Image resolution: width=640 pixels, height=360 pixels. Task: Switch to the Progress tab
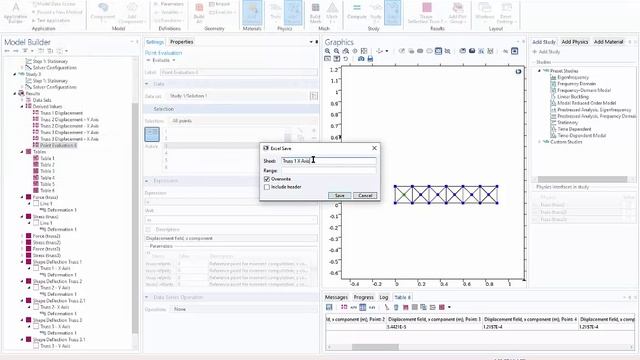point(363,297)
